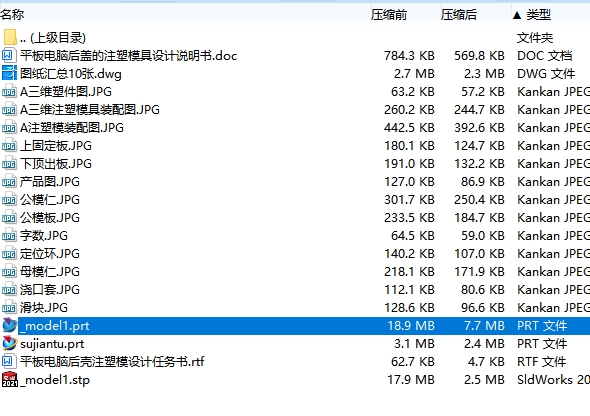Click the 7.7 MB compressed size value
Image resolution: width=590 pixels, height=416 pixels.
(484, 326)
